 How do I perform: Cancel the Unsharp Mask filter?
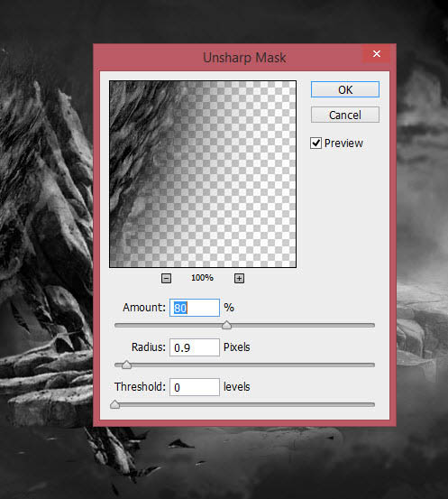click(x=345, y=115)
